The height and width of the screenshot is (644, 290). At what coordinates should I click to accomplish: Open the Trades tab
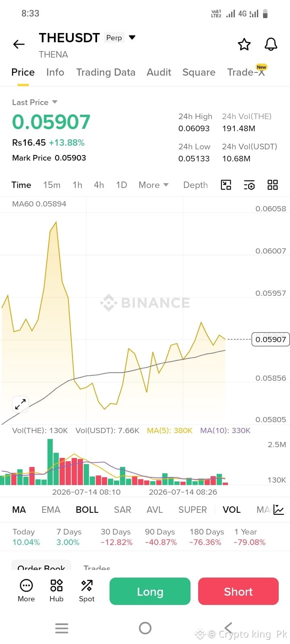[x=97, y=567]
